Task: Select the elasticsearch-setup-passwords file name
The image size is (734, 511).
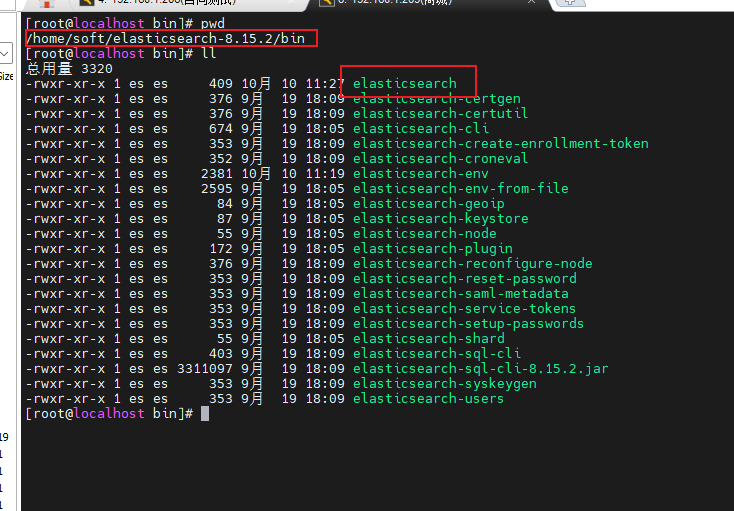Action: (469, 323)
